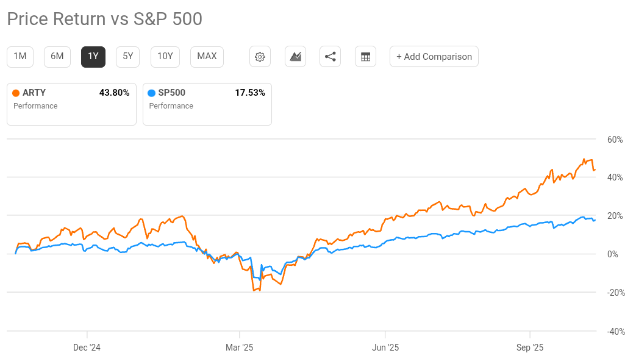Click the Sep '25 axis label
The width and height of the screenshot is (636, 364).
coord(530,348)
